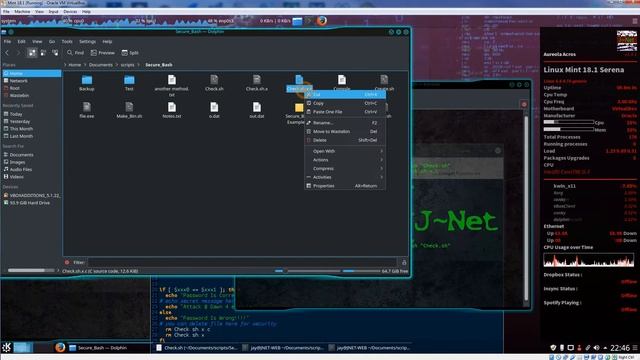
Task: Choose Move to Wastebin in context menu
Action: tap(345, 131)
